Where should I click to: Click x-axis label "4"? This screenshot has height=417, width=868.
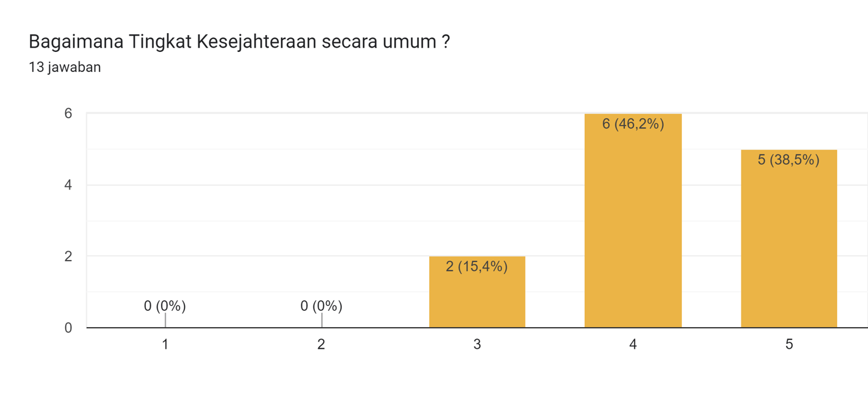[x=633, y=345]
